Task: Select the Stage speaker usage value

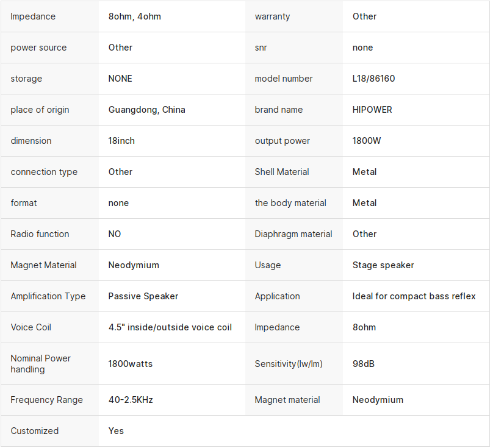Action: coord(383,265)
